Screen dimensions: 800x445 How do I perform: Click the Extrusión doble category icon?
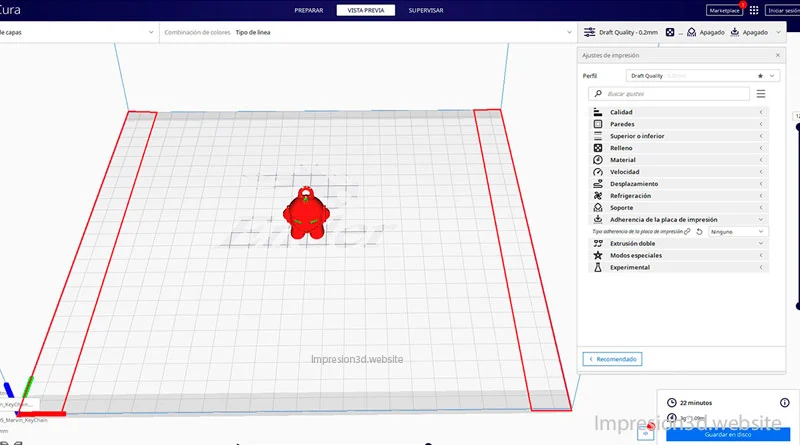[x=598, y=243]
